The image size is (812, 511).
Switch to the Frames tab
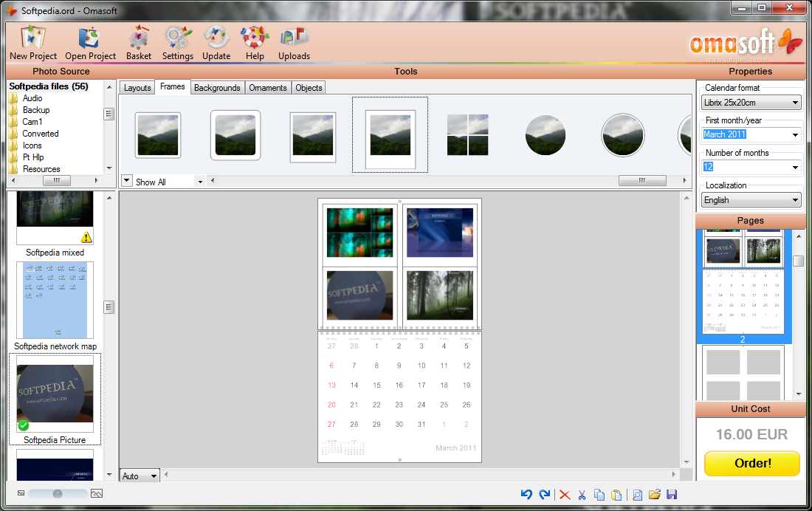tap(173, 87)
